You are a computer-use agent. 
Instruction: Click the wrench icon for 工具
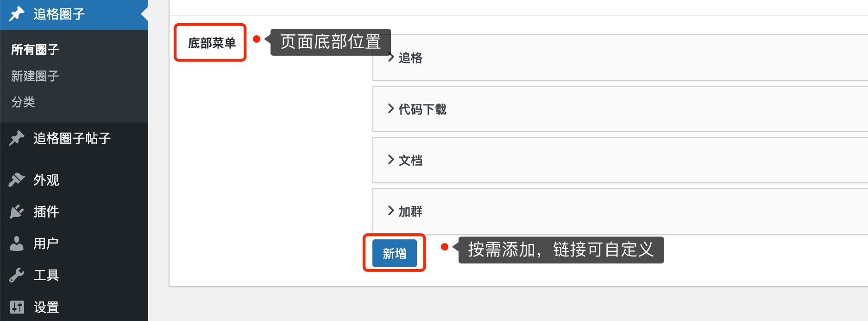(x=17, y=275)
